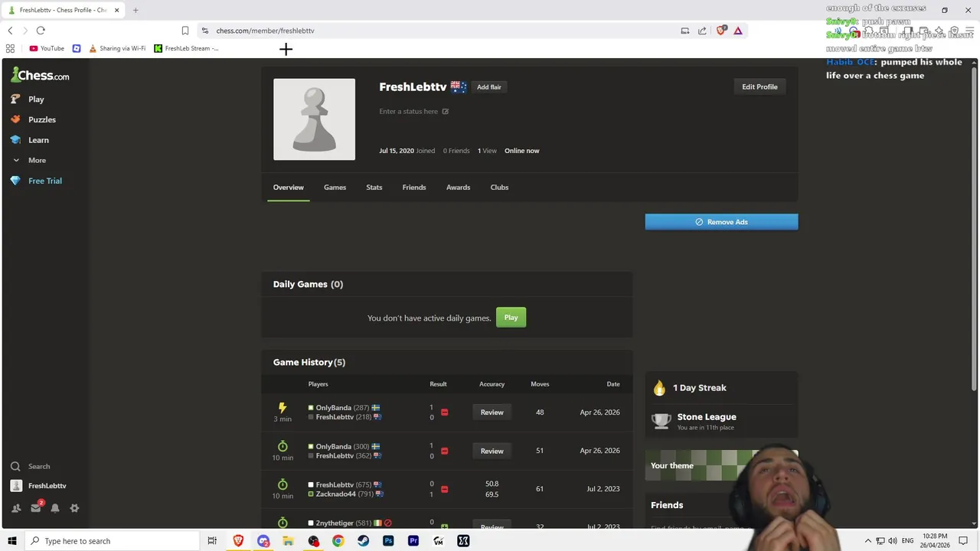Image resolution: width=980 pixels, height=551 pixels.
Task: Click the share page icon in address bar
Action: pyautogui.click(x=702, y=31)
